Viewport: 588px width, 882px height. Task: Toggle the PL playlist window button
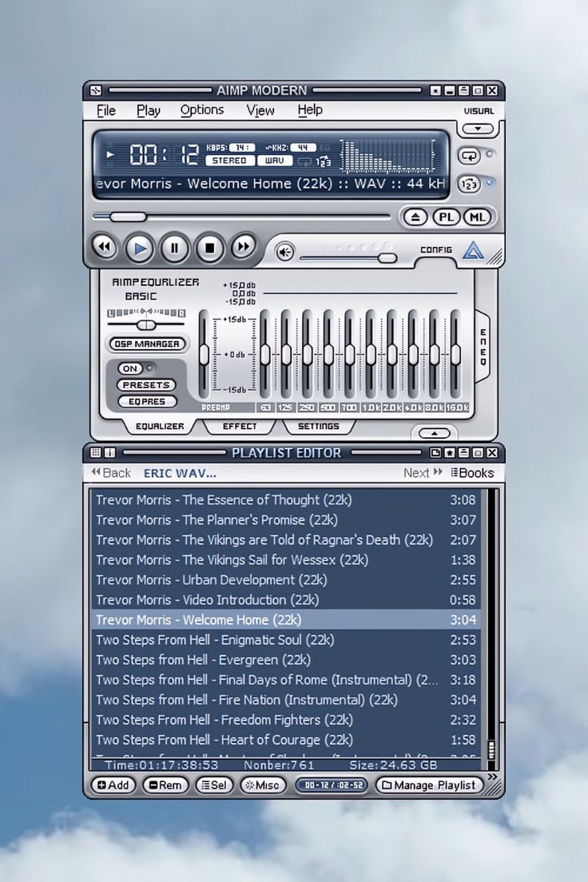pyautogui.click(x=446, y=217)
